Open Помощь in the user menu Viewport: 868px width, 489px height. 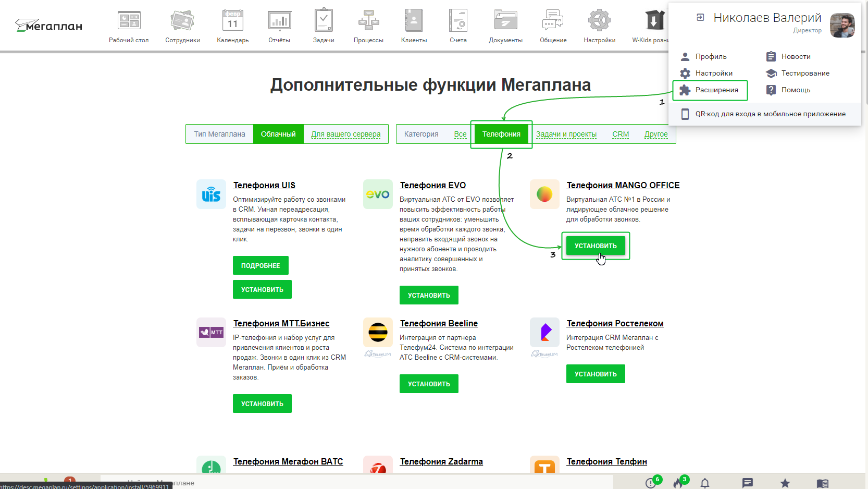[x=788, y=90]
